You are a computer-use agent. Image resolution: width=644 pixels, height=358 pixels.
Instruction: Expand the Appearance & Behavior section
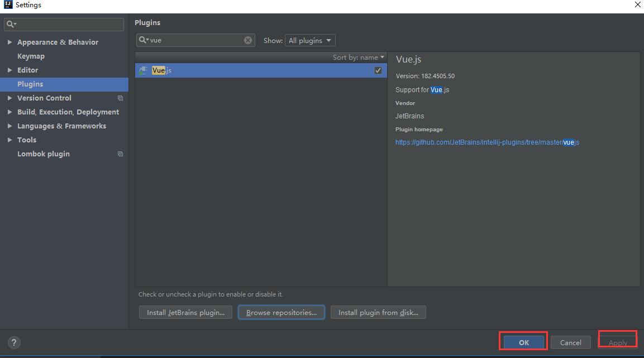click(9, 42)
